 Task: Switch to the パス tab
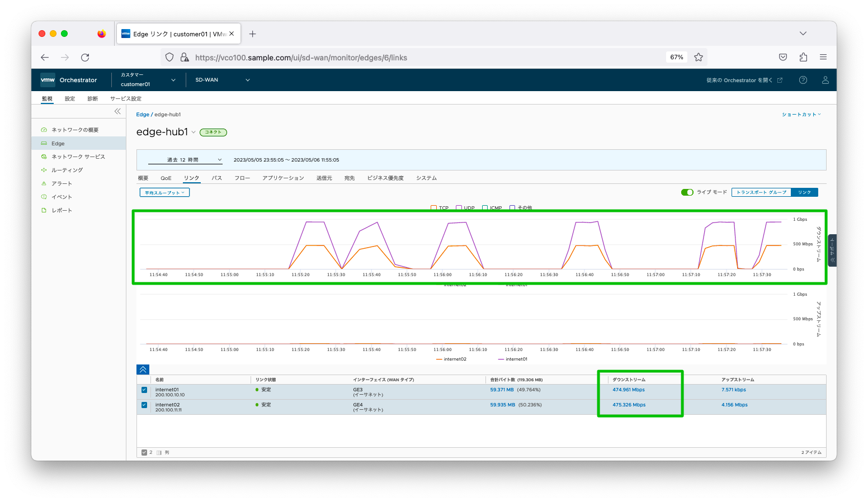217,178
